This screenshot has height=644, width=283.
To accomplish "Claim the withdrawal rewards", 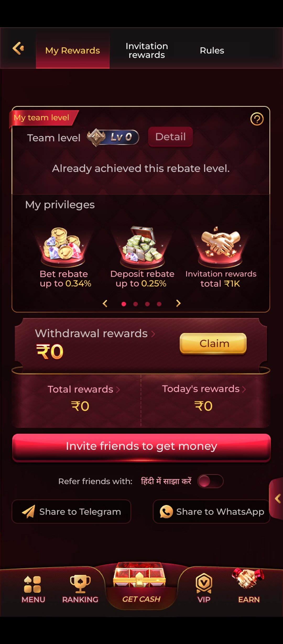I will coord(213,343).
